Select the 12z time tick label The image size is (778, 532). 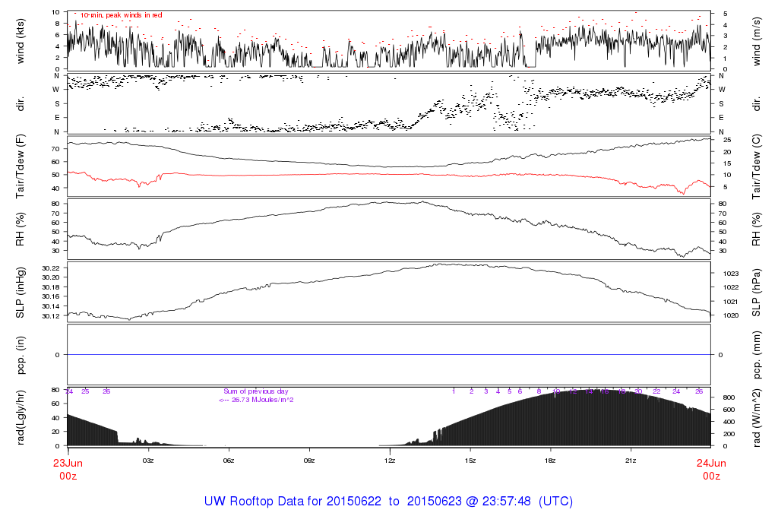[390, 461]
